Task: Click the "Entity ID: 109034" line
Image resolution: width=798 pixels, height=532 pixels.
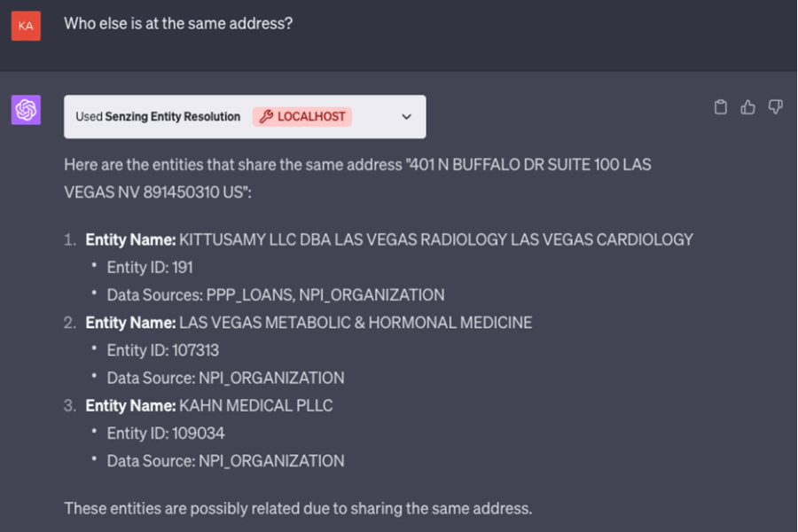Action: coord(166,434)
